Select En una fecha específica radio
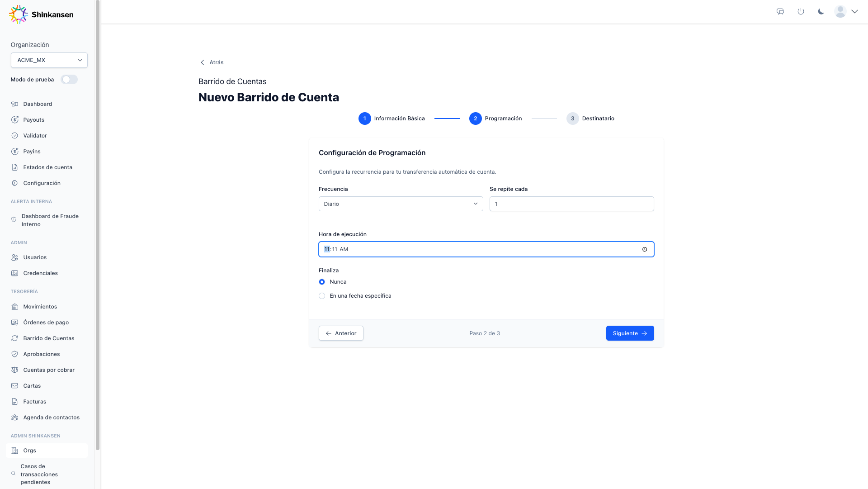The image size is (868, 489). (322, 296)
